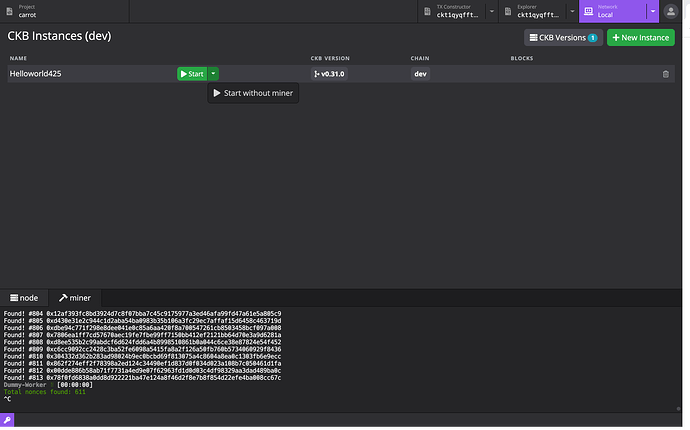The image size is (690, 430).
Task: Delete the Helloworld425 instance with trash icon
Action: click(665, 74)
